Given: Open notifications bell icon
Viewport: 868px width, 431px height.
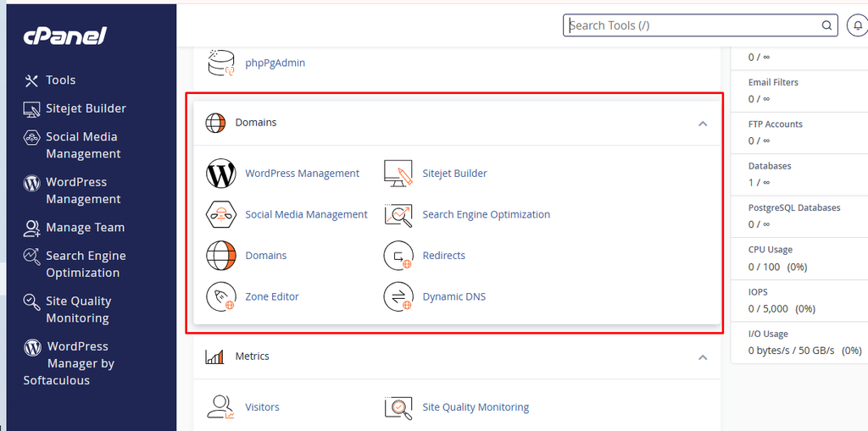Looking at the screenshot, I should click(x=858, y=25).
